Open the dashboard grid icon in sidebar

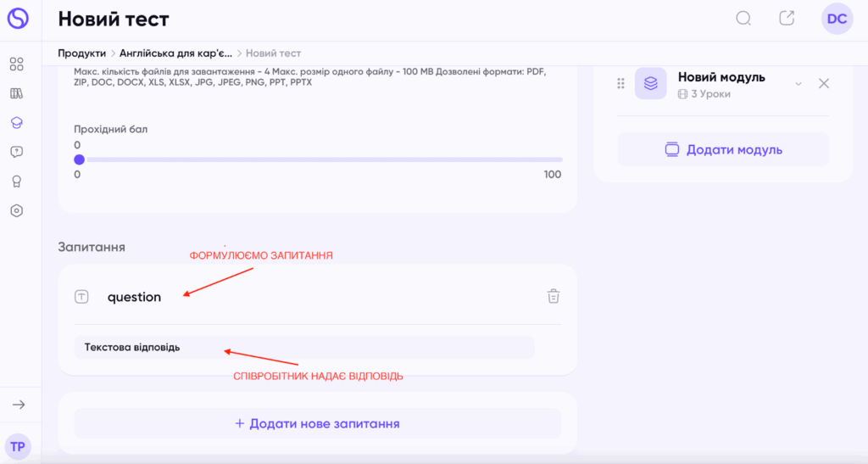click(x=17, y=64)
